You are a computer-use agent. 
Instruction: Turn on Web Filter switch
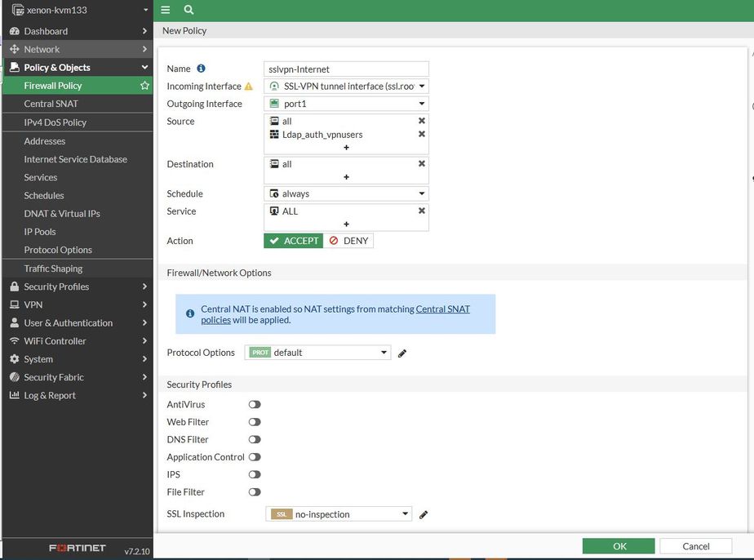click(x=255, y=422)
